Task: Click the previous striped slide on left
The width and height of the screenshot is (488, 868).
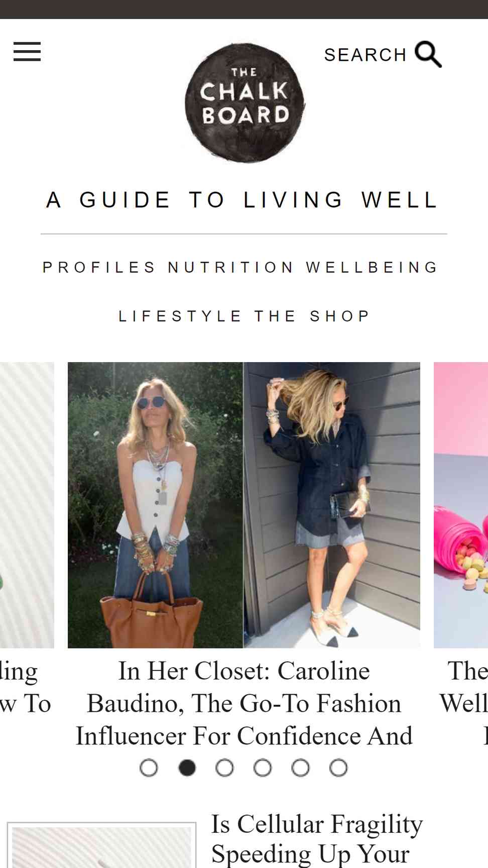Action: (x=27, y=505)
